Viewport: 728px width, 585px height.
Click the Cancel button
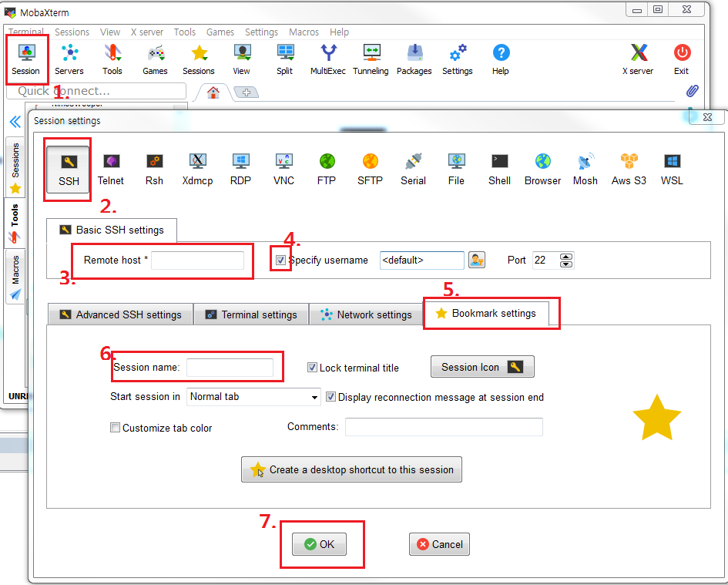439,544
